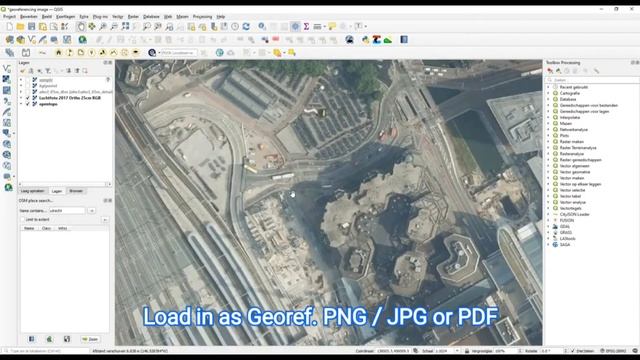Expand the Netwerkanalyse toolbox group
Viewport: 640px width, 360px height.
[x=548, y=129]
